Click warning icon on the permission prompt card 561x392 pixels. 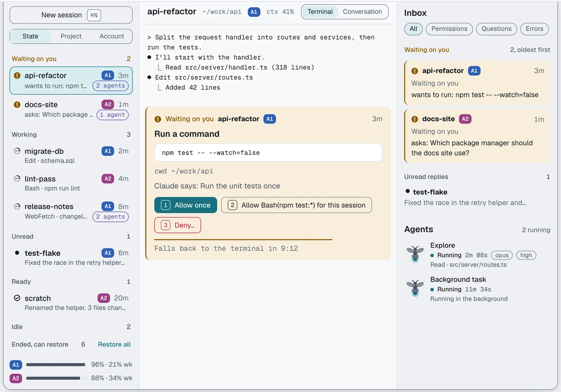click(x=158, y=119)
